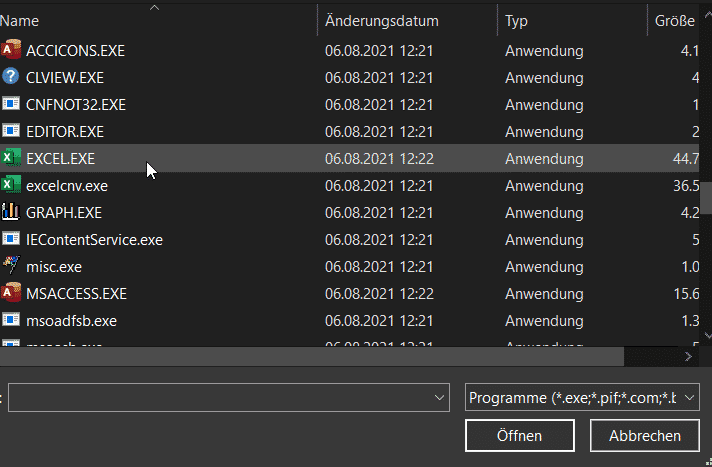The image size is (712, 467).
Task: Click the misc.exe icon
Action: (11, 265)
